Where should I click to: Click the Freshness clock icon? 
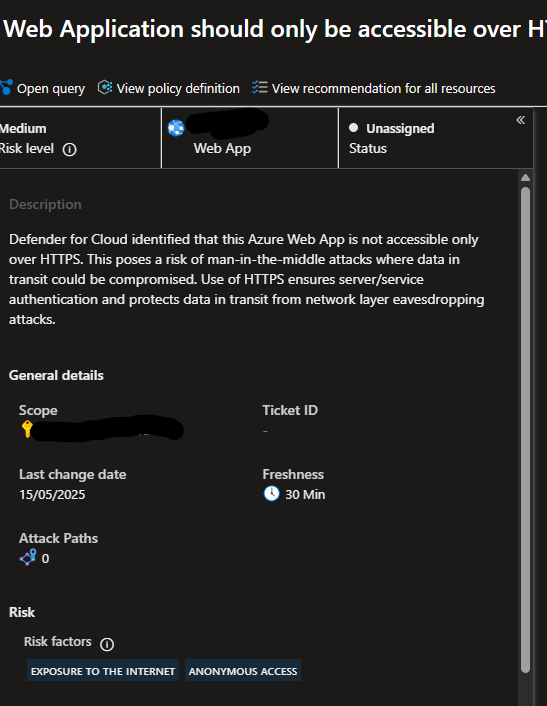click(x=271, y=494)
